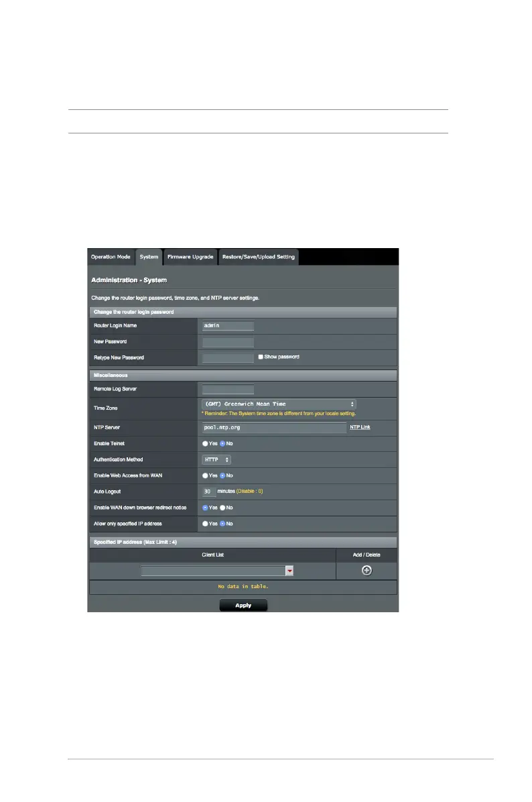Click the Retype New Password field
The height and width of the screenshot is (802, 532).
coord(228,357)
